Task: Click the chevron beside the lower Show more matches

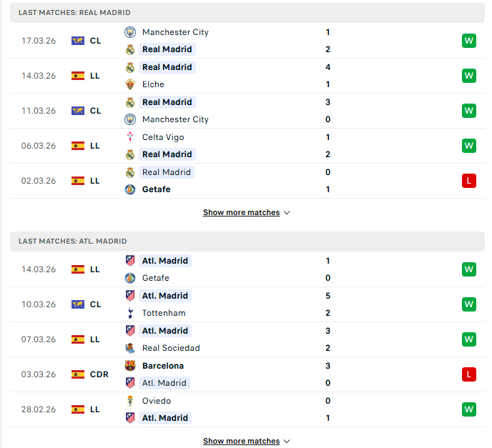Action: pyautogui.click(x=287, y=442)
